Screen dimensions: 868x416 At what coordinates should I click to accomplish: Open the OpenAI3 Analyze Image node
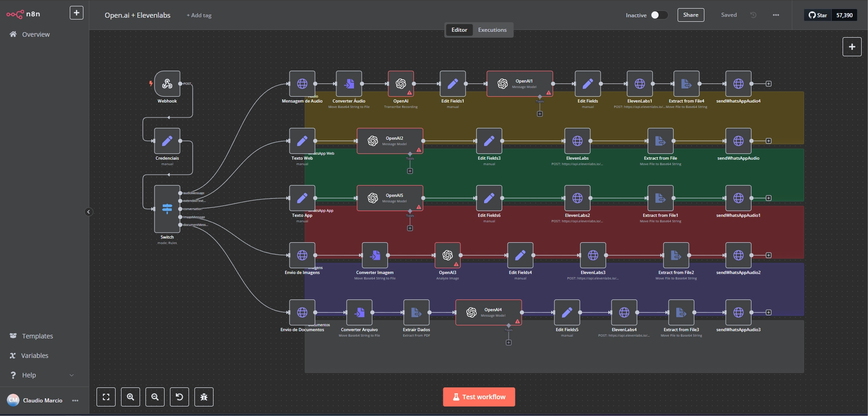pos(448,255)
